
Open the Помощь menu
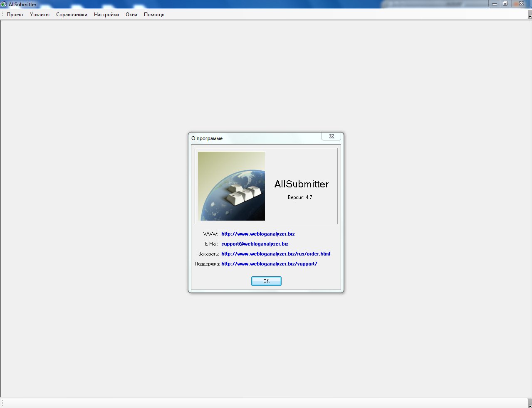click(154, 15)
